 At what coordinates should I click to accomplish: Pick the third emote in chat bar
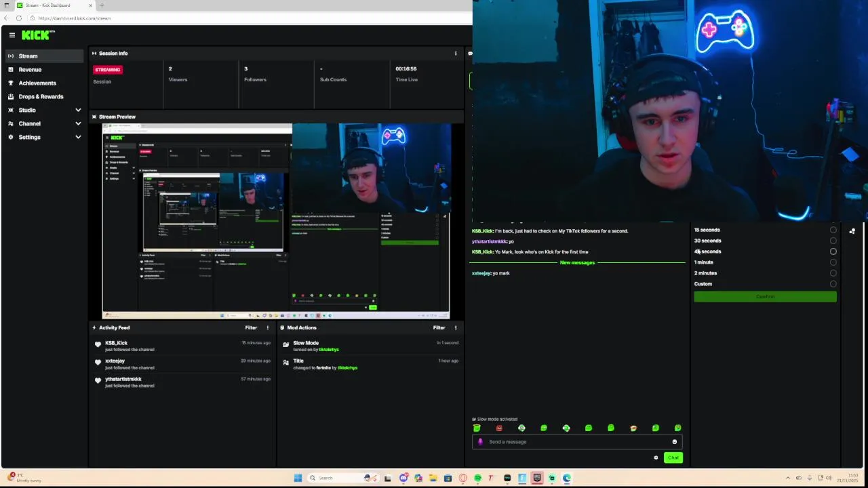[521, 428]
